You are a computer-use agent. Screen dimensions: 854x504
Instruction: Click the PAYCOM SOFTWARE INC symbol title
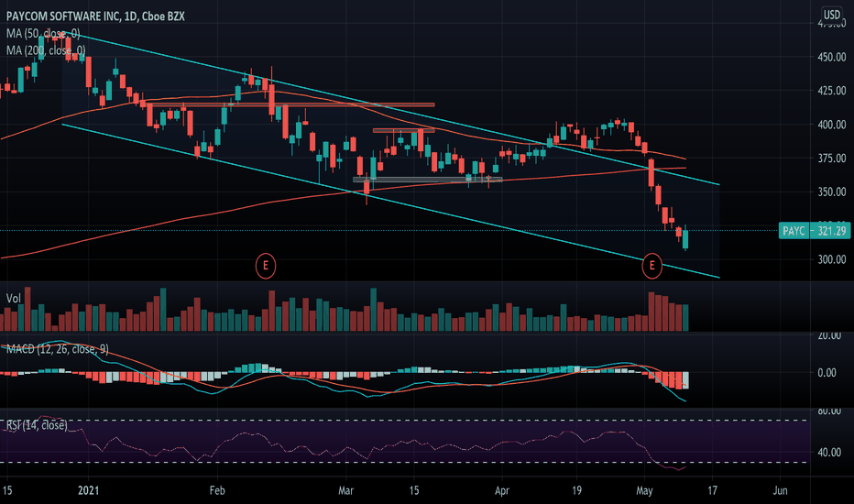[x=95, y=16]
